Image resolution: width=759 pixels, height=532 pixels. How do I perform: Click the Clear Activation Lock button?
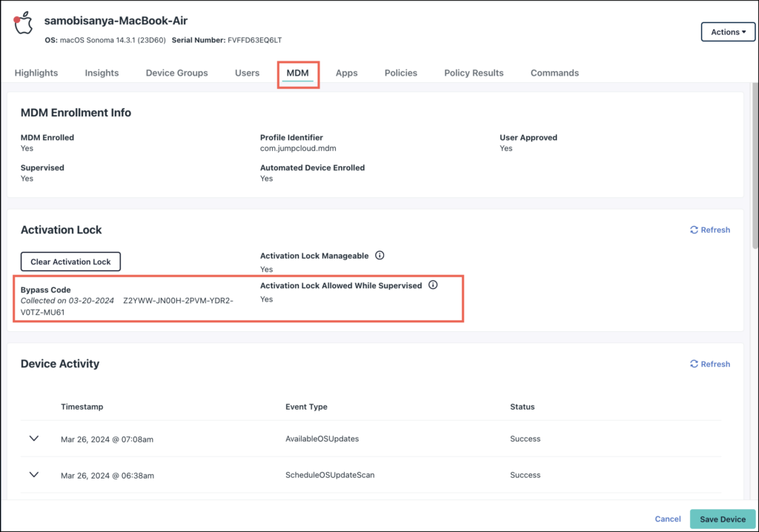[70, 262]
